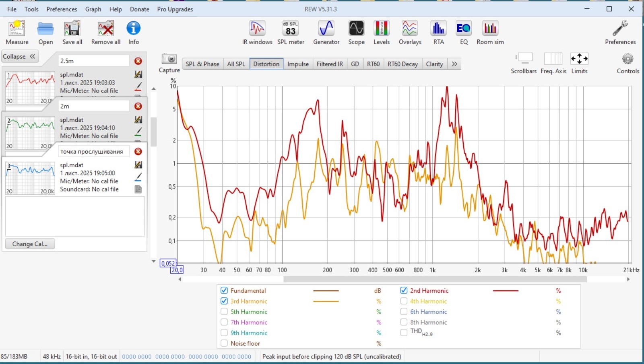
Task: Capture the graph with camera icon
Action: click(169, 59)
